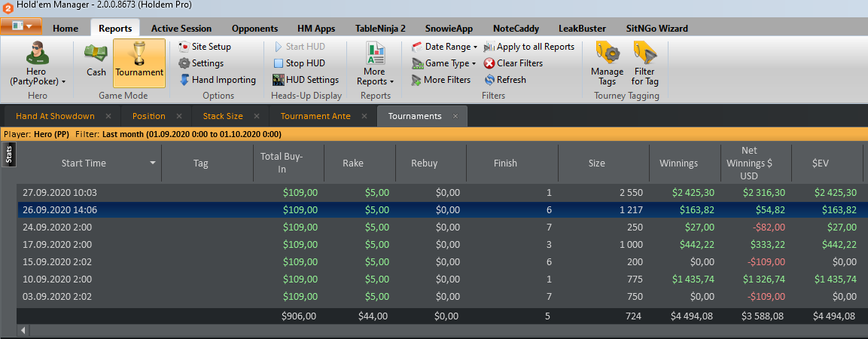Sort by the Rake column header
Image resolution: width=868 pixels, height=339 pixels.
360,163
